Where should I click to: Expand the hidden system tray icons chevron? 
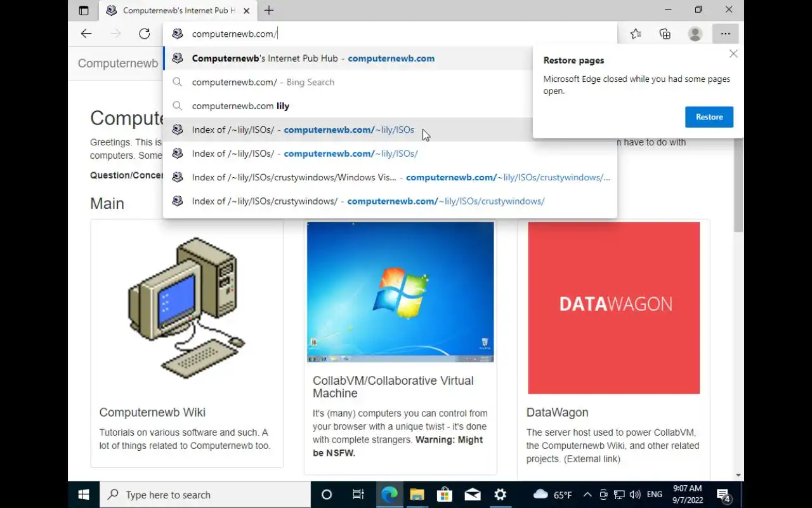[x=587, y=495]
